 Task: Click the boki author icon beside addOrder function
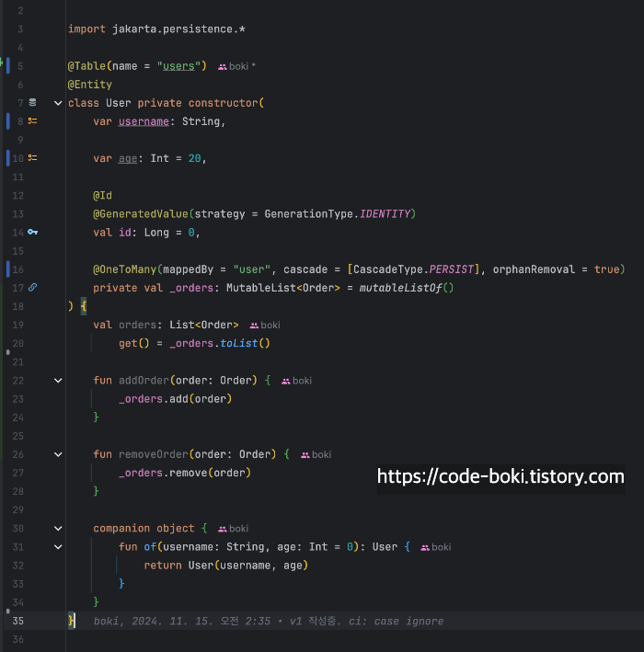click(x=286, y=381)
